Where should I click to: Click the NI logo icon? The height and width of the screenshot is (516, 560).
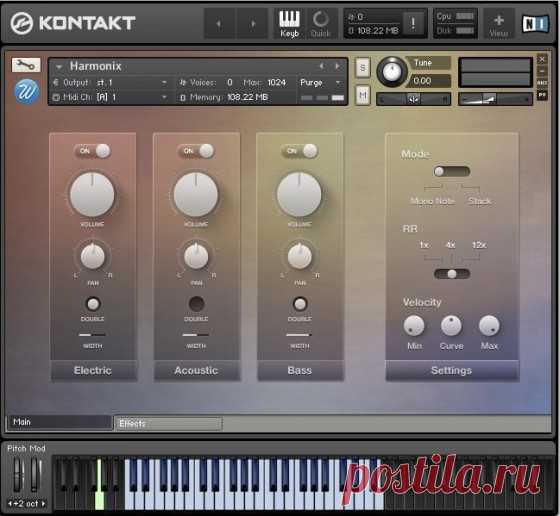[x=535, y=24]
